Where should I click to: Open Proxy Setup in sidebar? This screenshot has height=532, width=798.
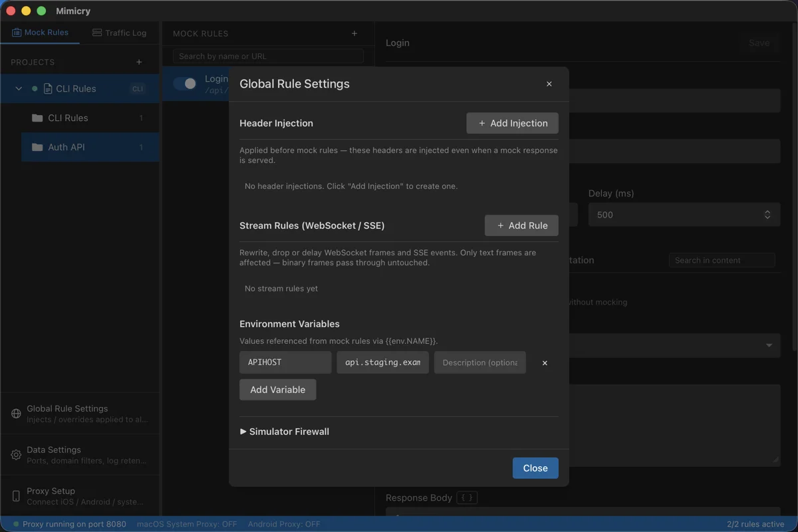point(80,496)
